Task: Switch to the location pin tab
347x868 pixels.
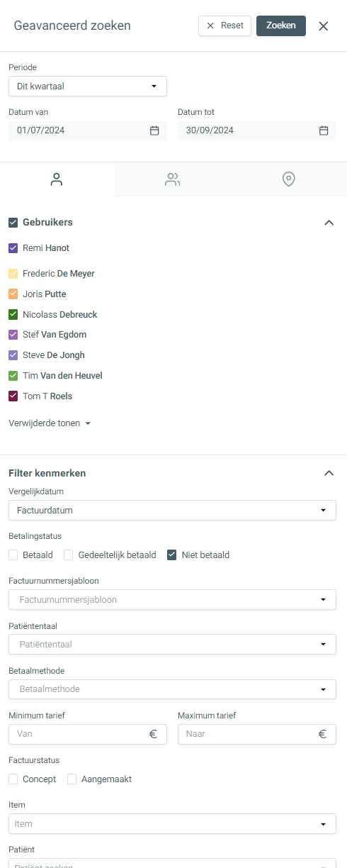Action: pos(288,179)
